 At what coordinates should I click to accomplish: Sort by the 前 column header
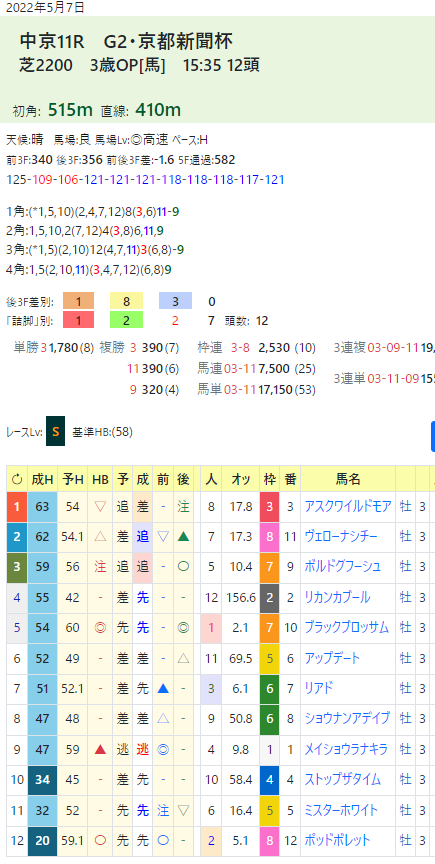(x=163, y=479)
